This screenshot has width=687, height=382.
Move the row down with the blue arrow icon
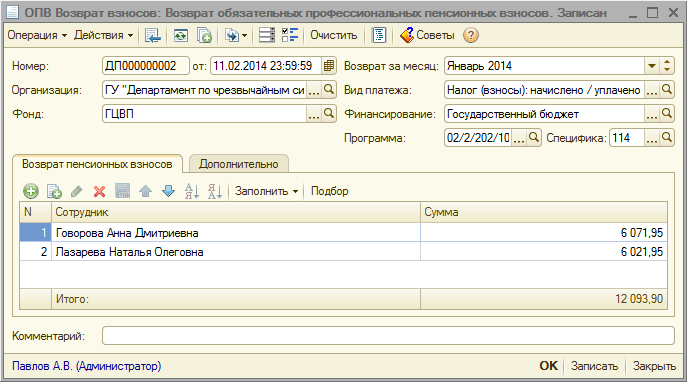tap(168, 191)
